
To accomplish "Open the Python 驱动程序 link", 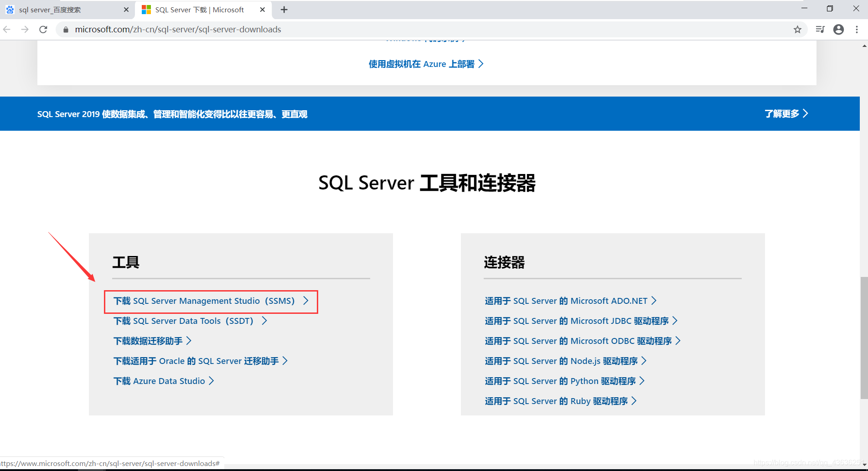I will [x=565, y=381].
